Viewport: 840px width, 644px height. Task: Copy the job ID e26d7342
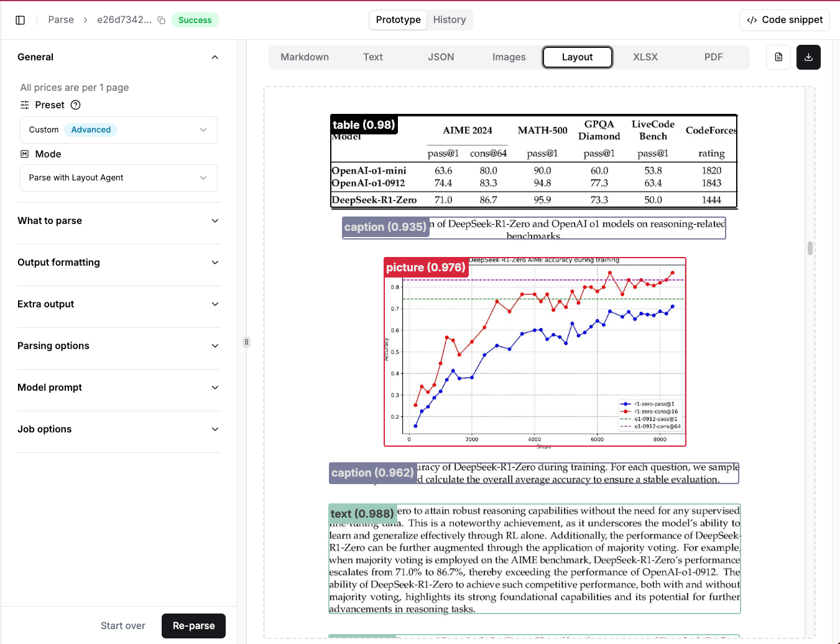point(162,20)
